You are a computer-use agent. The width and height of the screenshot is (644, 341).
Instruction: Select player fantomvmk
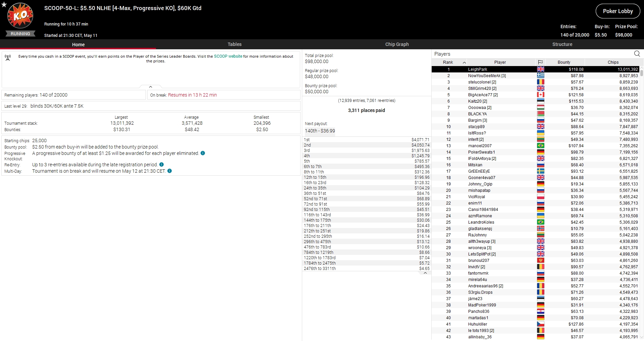tap(535, 273)
